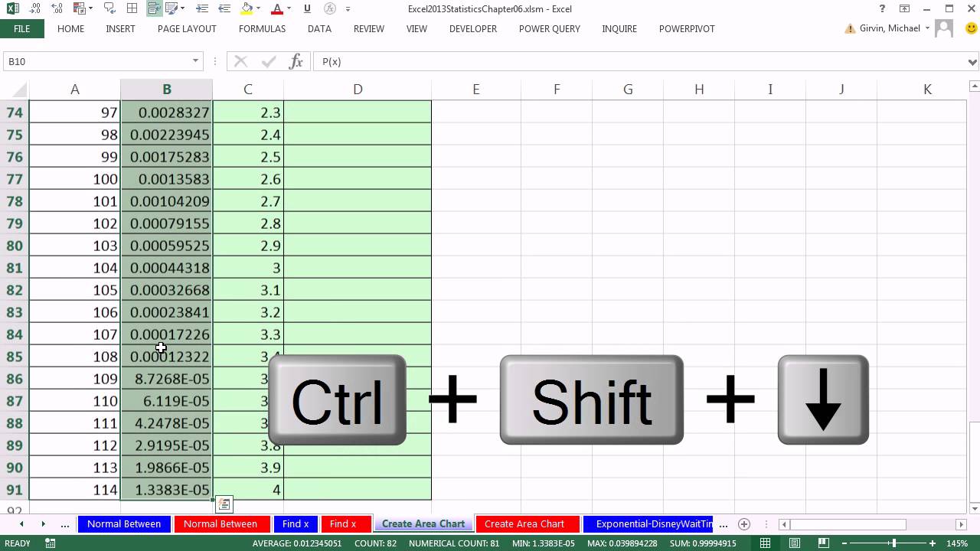Switch to Exponential-DisneyWaitTime sheet tab

click(x=649, y=524)
